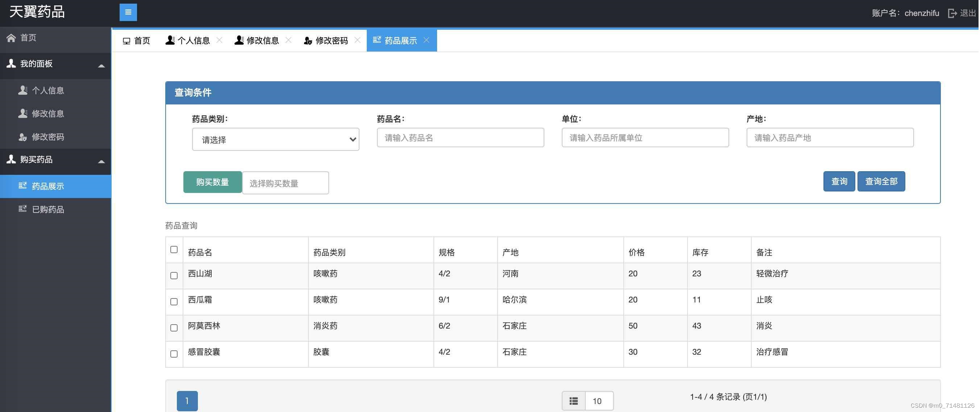This screenshot has height=412, width=980.
Task: Close the 修改信息 tab
Action: click(288, 40)
